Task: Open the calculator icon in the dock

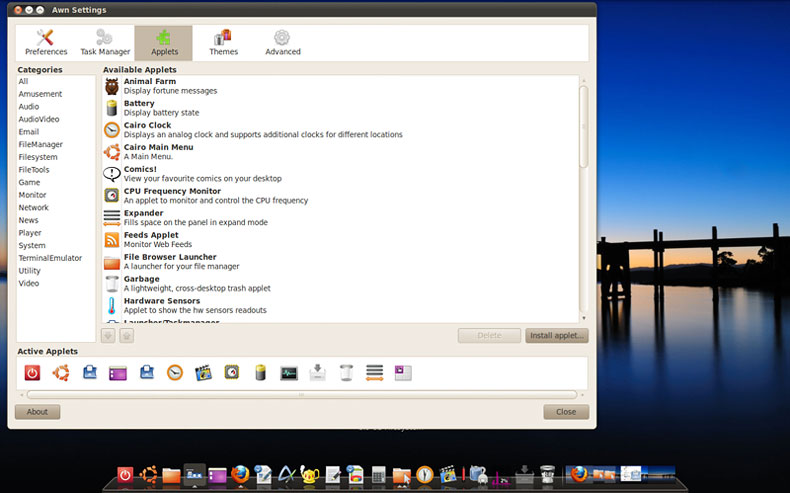Action: pyautogui.click(x=378, y=474)
